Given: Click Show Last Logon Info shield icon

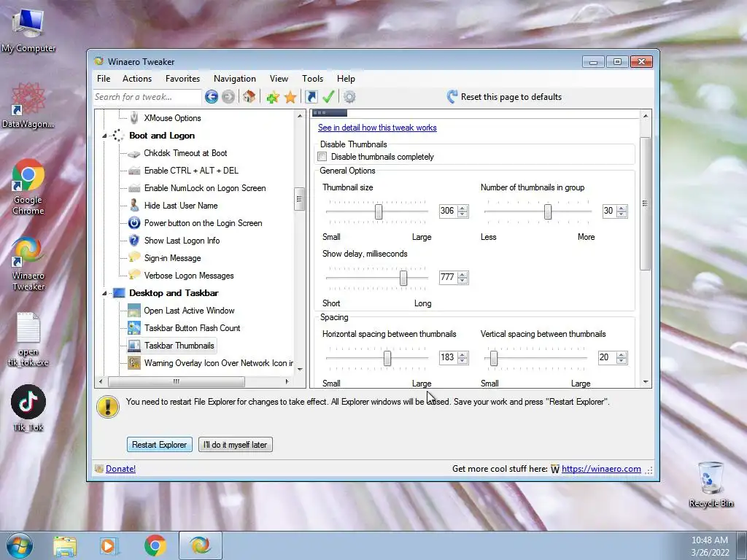Looking at the screenshot, I should tap(134, 241).
